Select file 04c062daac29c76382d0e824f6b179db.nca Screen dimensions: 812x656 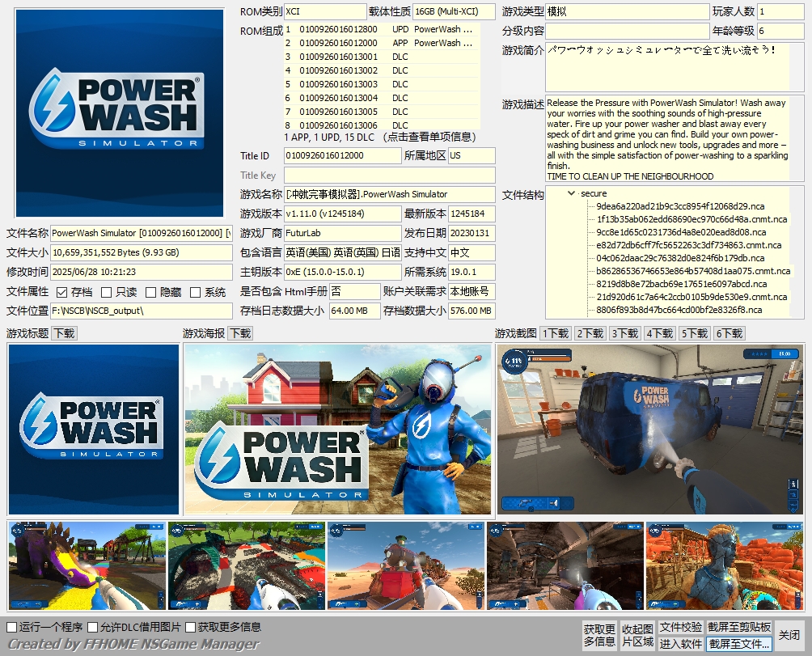pyautogui.click(x=680, y=258)
